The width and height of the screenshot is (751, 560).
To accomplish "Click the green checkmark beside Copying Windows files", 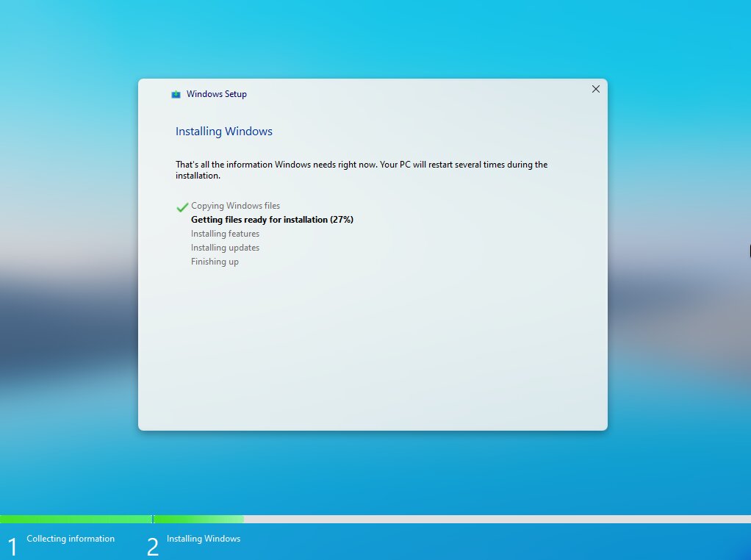I will click(x=182, y=207).
